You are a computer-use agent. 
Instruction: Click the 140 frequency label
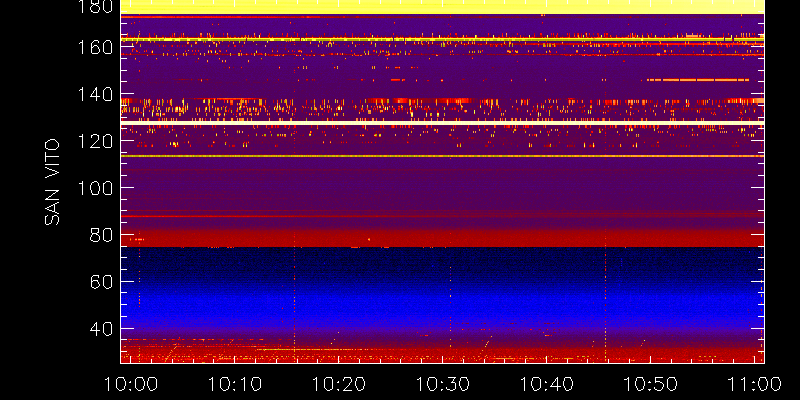click(93, 95)
